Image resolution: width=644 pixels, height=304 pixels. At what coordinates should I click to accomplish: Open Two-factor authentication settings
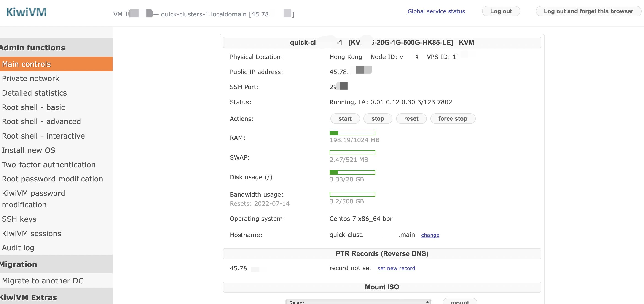click(56, 165)
